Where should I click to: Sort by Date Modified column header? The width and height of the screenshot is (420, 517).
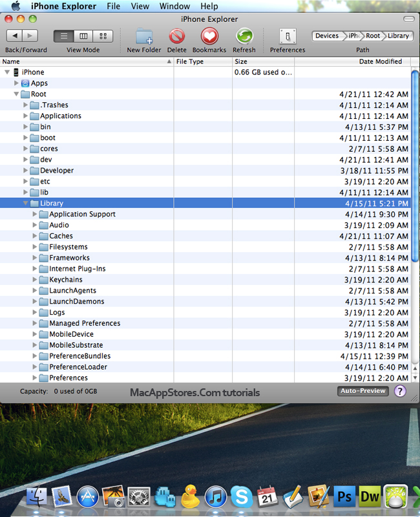coord(353,61)
